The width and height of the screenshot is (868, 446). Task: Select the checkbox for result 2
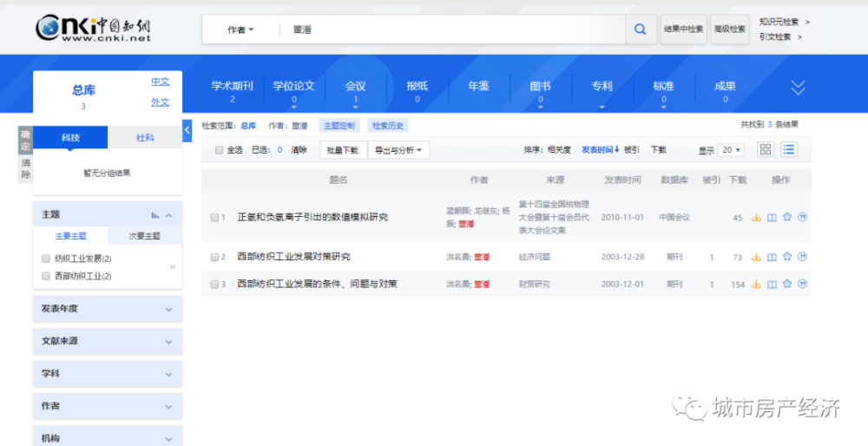click(x=214, y=257)
